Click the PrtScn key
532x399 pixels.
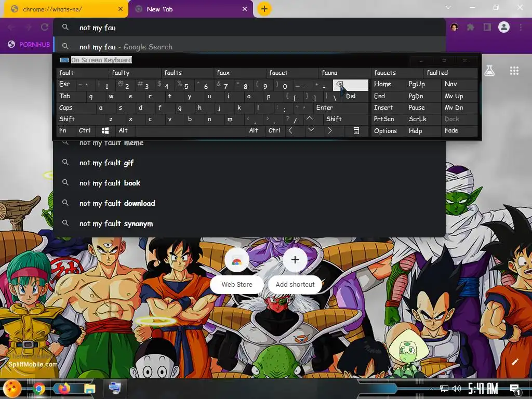[389, 119]
